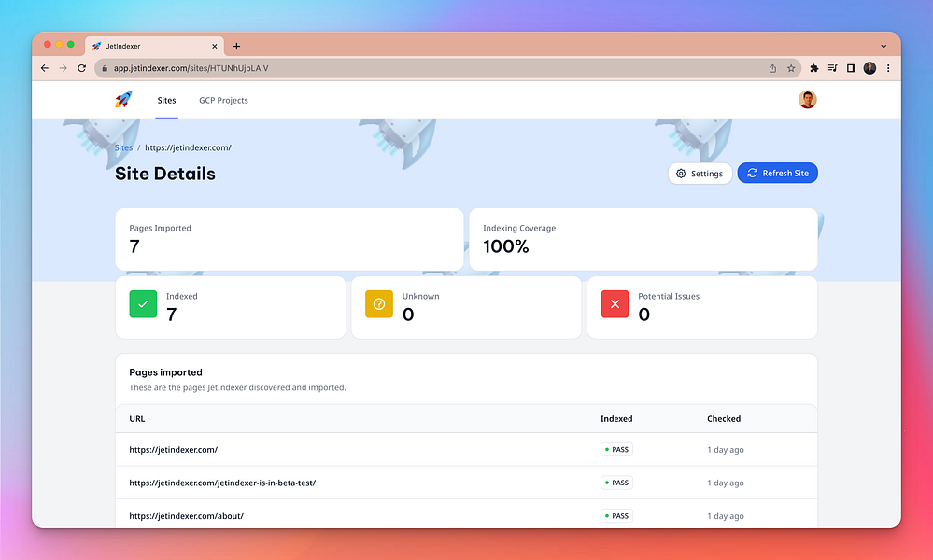This screenshot has width=933, height=560.
Task: Click the JetIndexer rocket logo
Action: (x=124, y=99)
